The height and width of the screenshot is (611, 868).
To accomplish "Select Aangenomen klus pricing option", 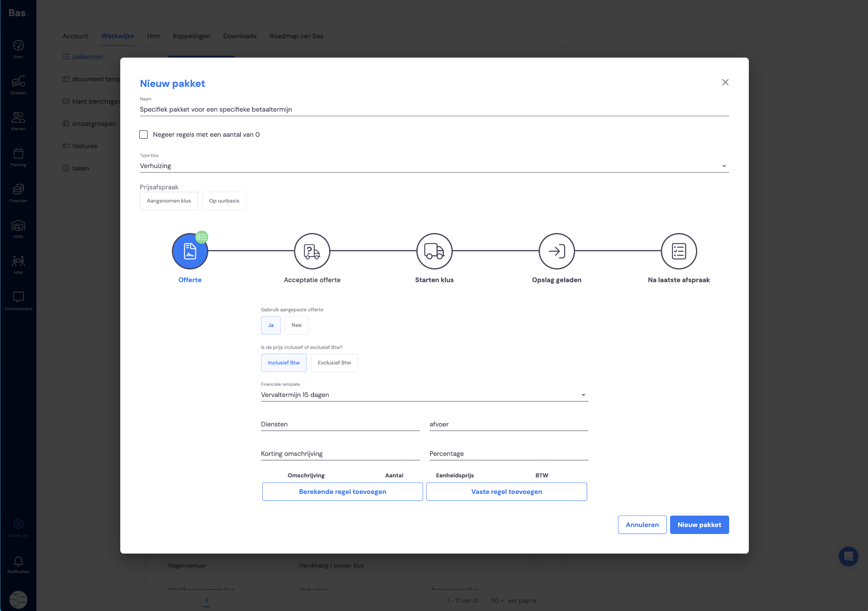I will click(169, 201).
